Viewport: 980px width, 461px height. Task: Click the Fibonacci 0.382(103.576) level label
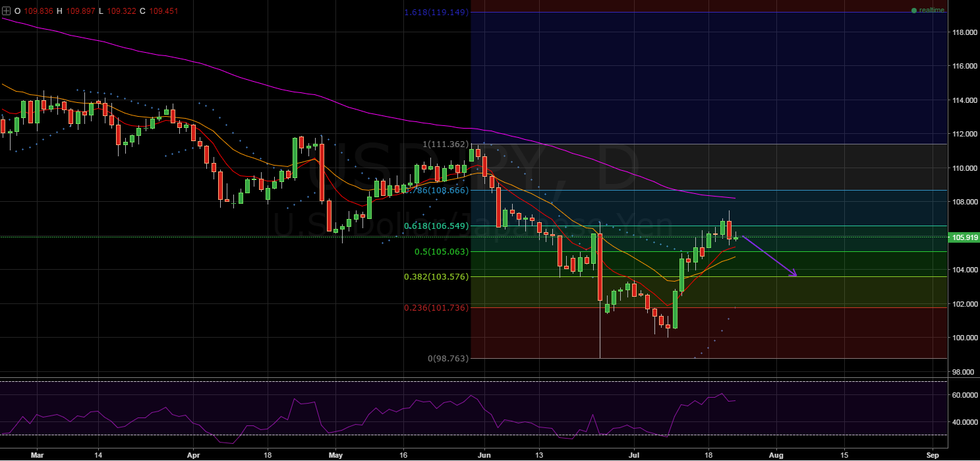coord(437,276)
